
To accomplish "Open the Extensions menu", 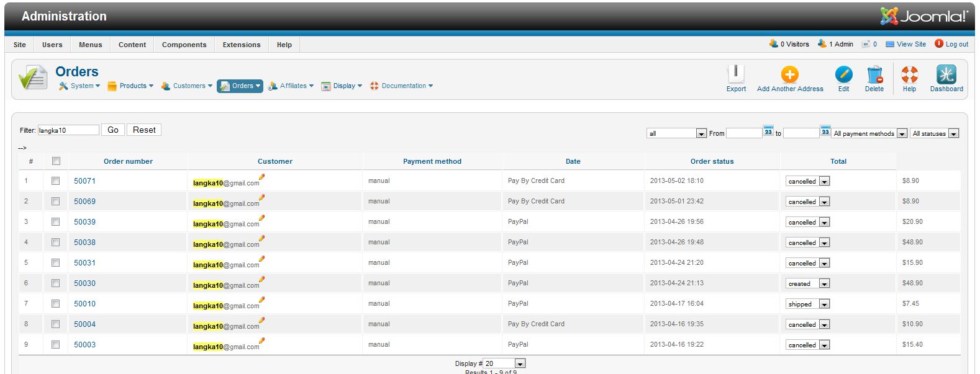I will tap(242, 45).
